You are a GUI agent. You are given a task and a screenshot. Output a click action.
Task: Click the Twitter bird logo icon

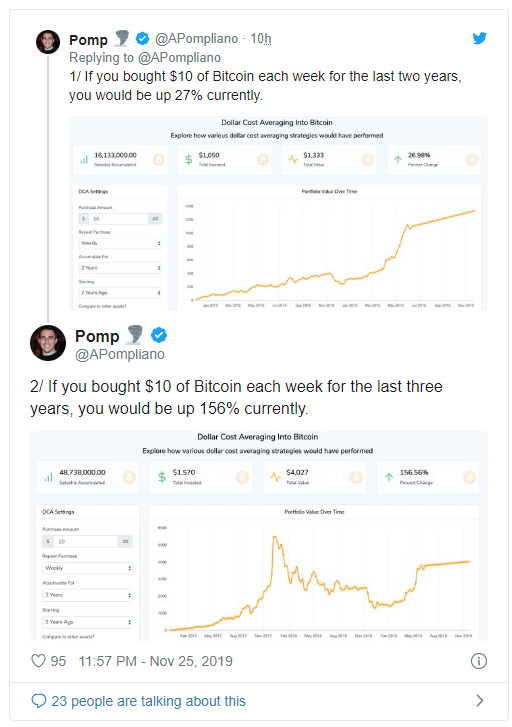[479, 38]
